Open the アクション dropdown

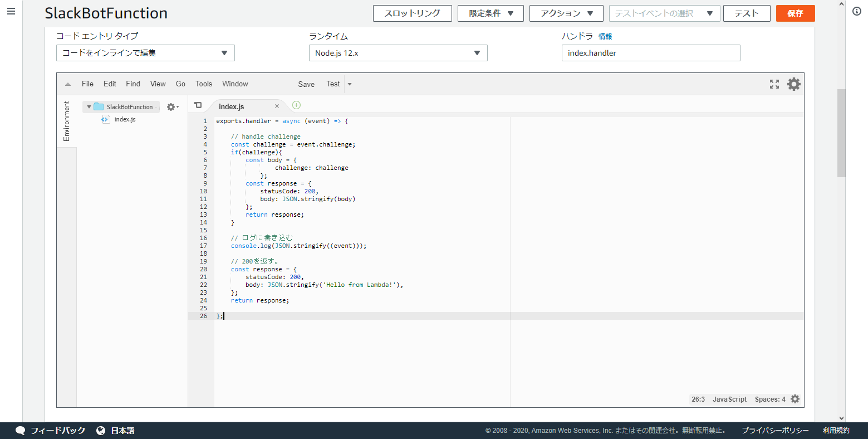[566, 13]
